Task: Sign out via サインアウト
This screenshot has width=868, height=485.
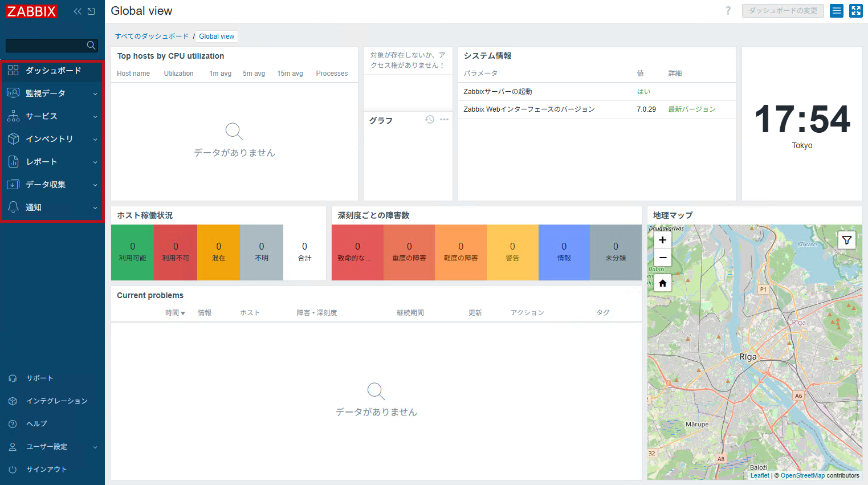Action: click(46, 470)
